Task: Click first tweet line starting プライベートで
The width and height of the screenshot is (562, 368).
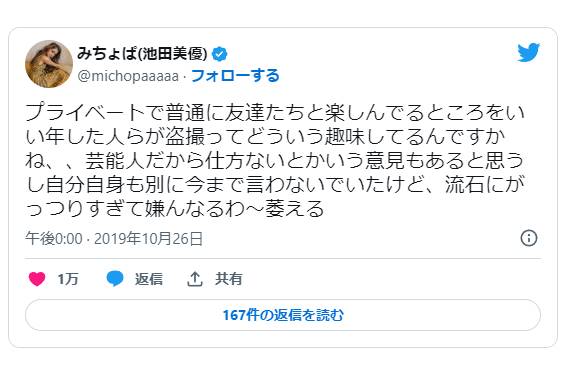Action: (x=275, y=113)
